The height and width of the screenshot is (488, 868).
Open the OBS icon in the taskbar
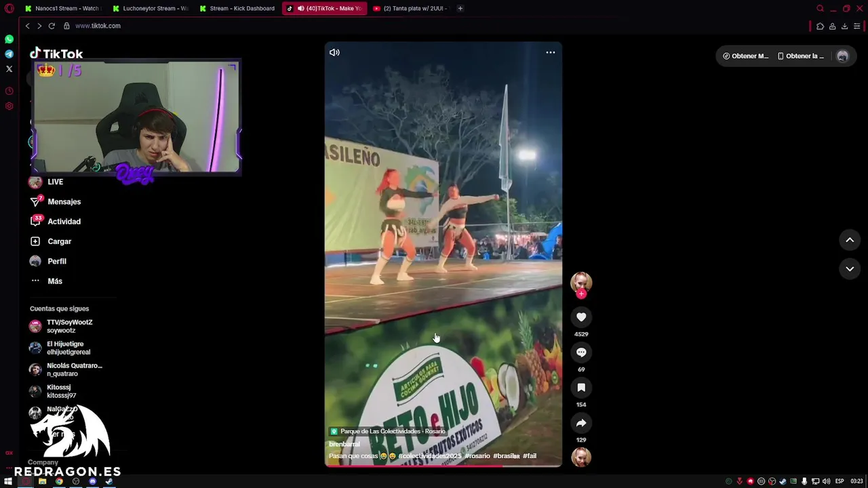(76, 481)
